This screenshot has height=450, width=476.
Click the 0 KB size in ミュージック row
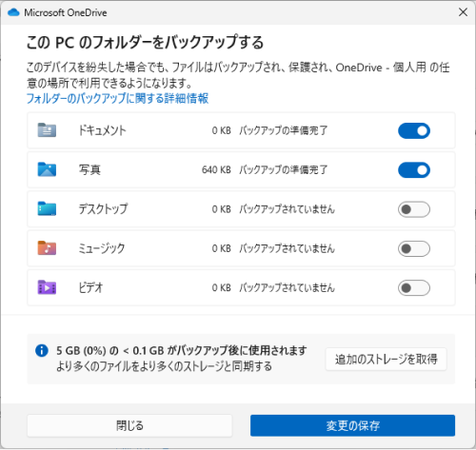[222, 248]
